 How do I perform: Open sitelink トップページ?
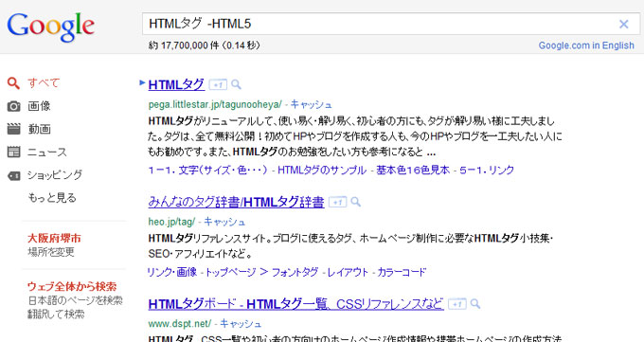[230, 272]
